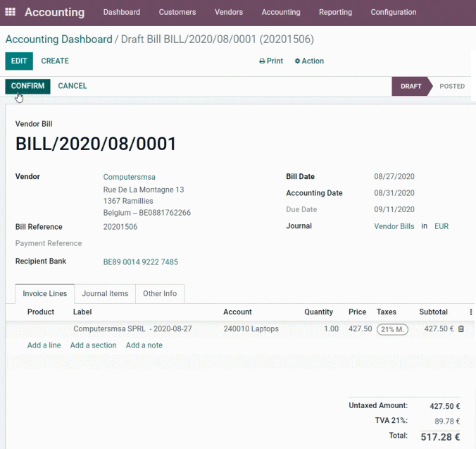Confirm the draft bill
This screenshot has width=476, height=449.
coord(27,86)
